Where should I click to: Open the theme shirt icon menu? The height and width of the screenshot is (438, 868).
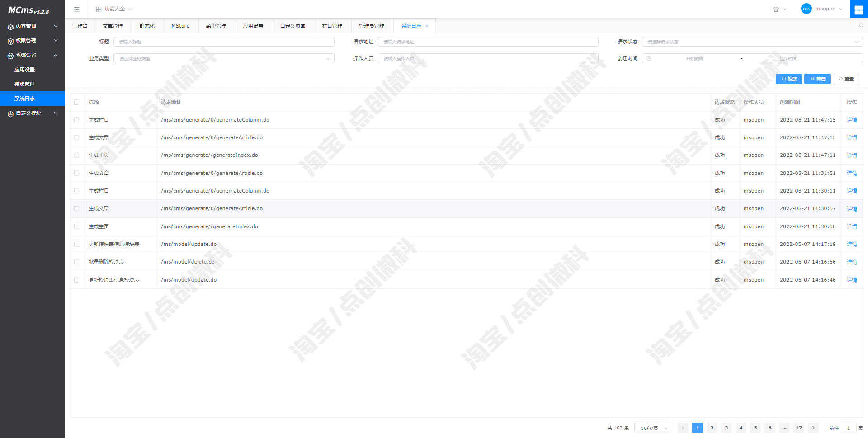point(776,9)
